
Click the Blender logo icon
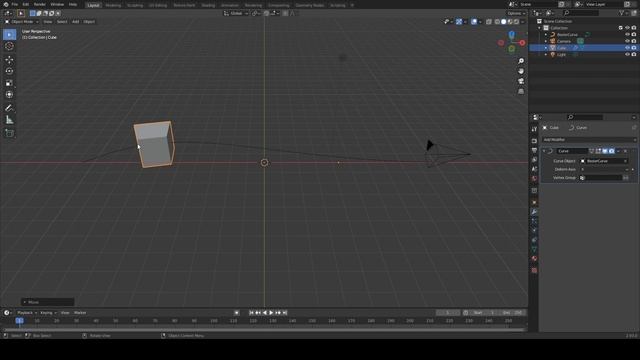[x=6, y=4]
